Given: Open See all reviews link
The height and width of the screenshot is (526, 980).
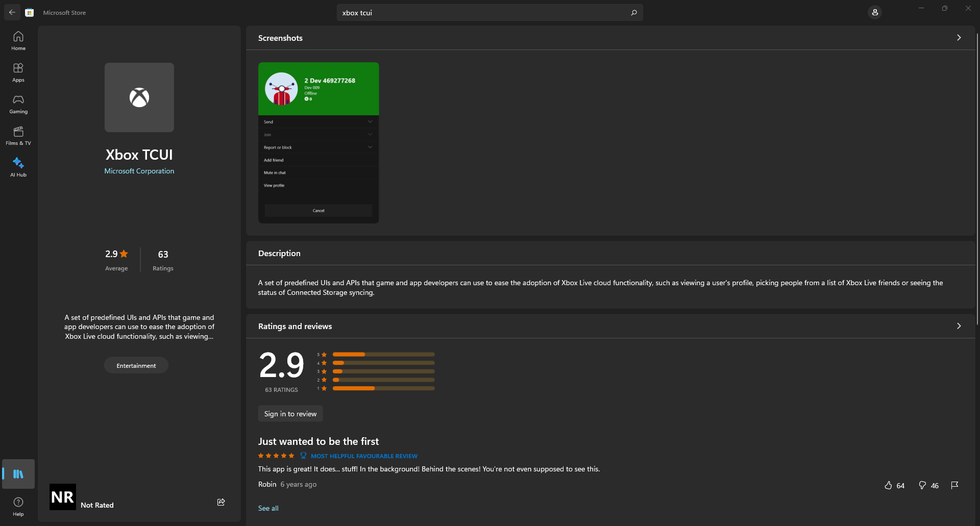Looking at the screenshot, I should coord(268,508).
